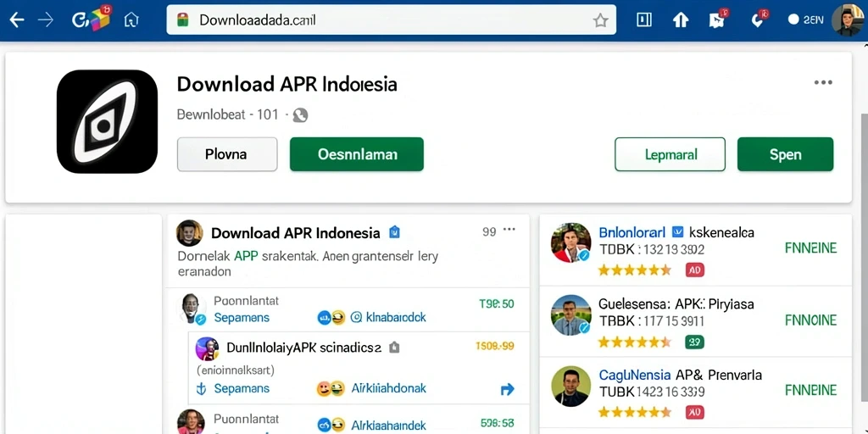Click the klnabaıcdck link

pyautogui.click(x=395, y=318)
